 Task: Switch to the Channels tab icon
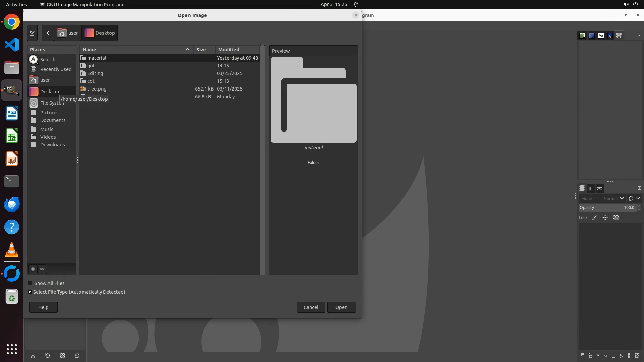tap(591, 188)
